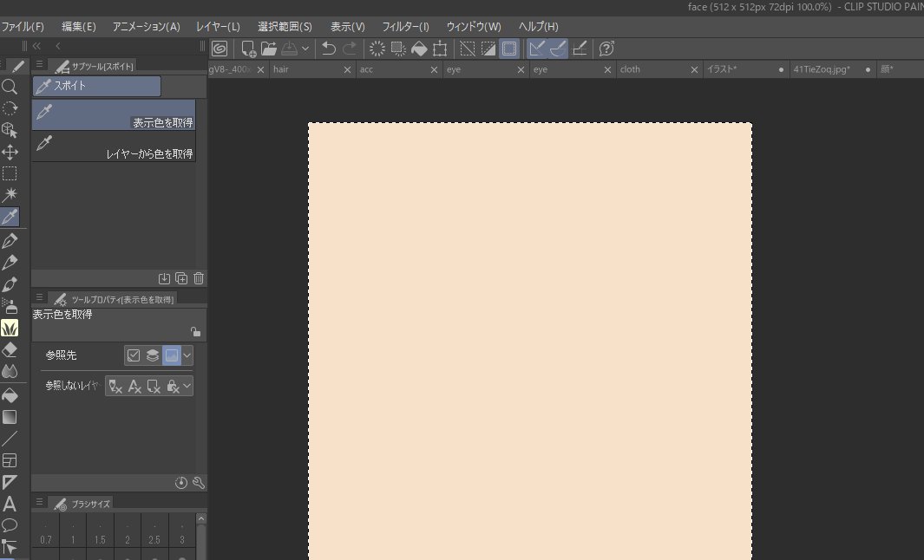Open tool property palette menu icon
The width and height of the screenshot is (924, 560).
click(x=40, y=297)
